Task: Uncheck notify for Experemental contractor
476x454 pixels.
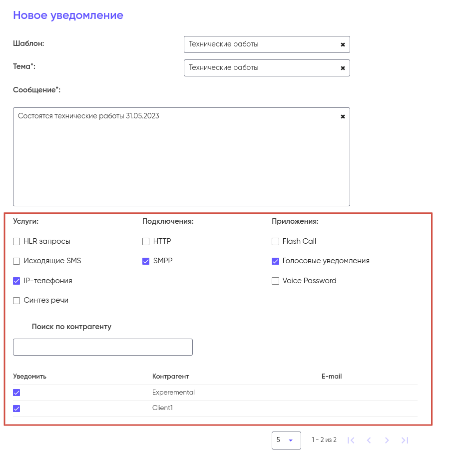Action: [16, 393]
